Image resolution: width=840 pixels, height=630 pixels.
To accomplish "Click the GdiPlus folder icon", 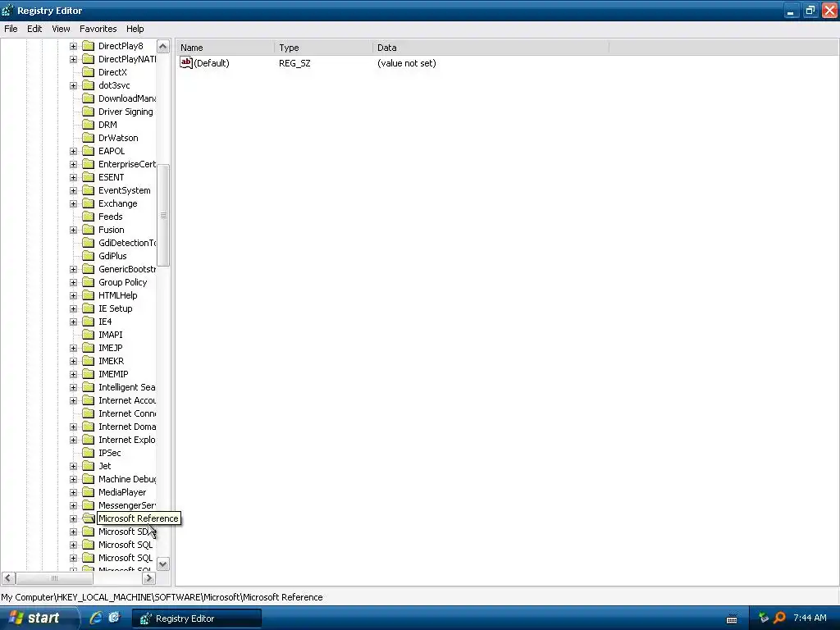I will [x=89, y=256].
